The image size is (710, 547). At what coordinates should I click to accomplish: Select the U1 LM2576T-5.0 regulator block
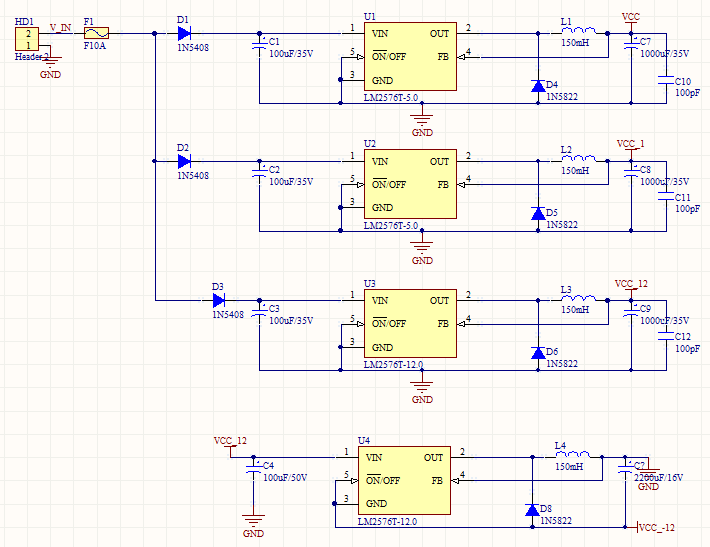(x=410, y=57)
